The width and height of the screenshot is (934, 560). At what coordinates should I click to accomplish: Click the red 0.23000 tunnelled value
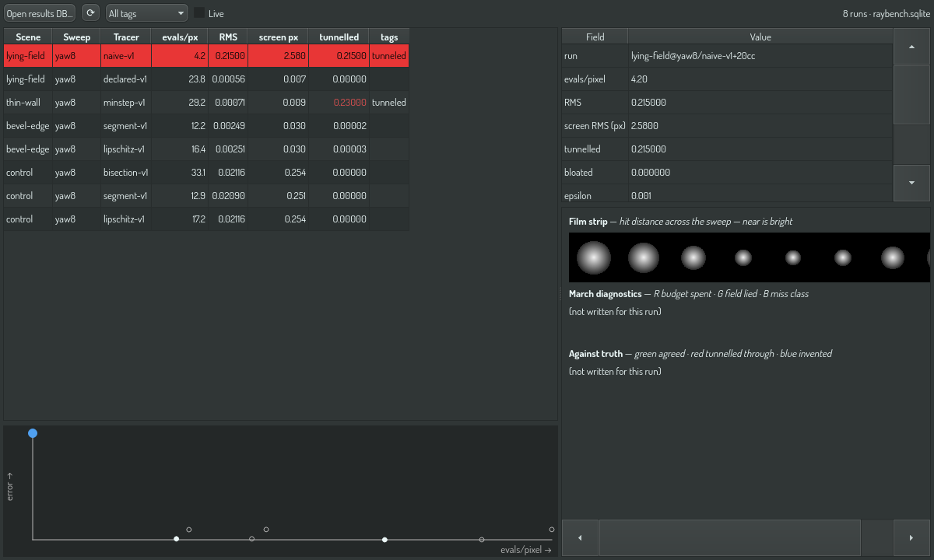tap(349, 103)
